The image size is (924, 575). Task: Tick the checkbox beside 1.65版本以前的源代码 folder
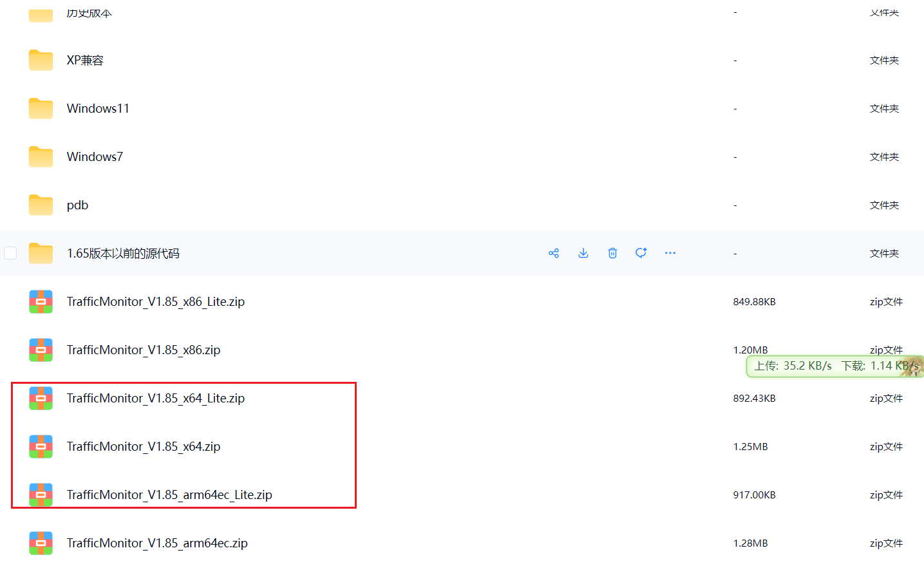pyautogui.click(x=11, y=253)
